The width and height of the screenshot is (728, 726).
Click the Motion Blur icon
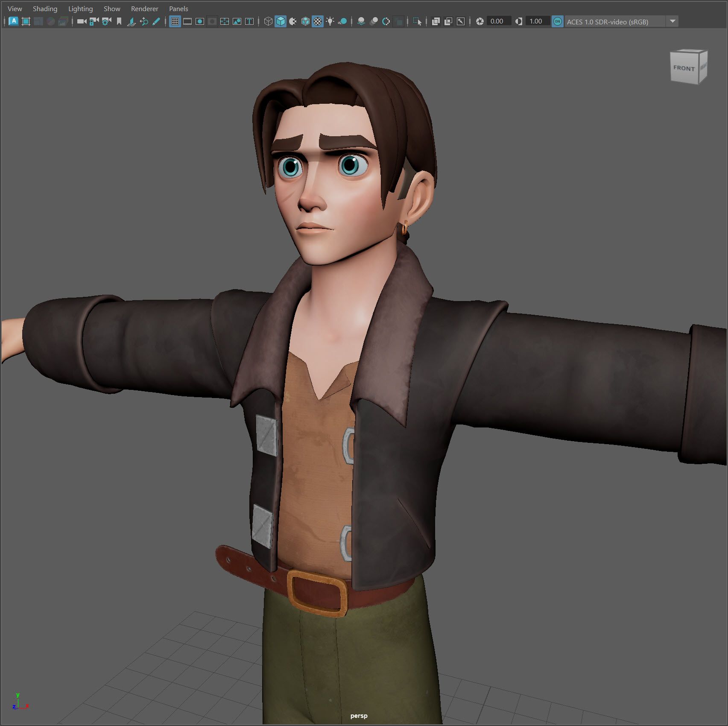point(374,21)
